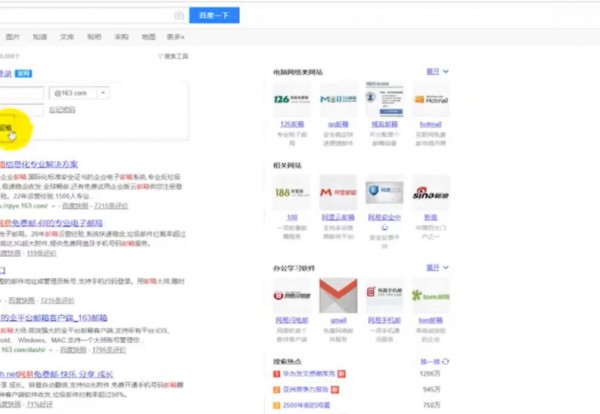This screenshot has height=414, width=600.
Task: Open 搜索工具 filter options
Action: (x=173, y=56)
